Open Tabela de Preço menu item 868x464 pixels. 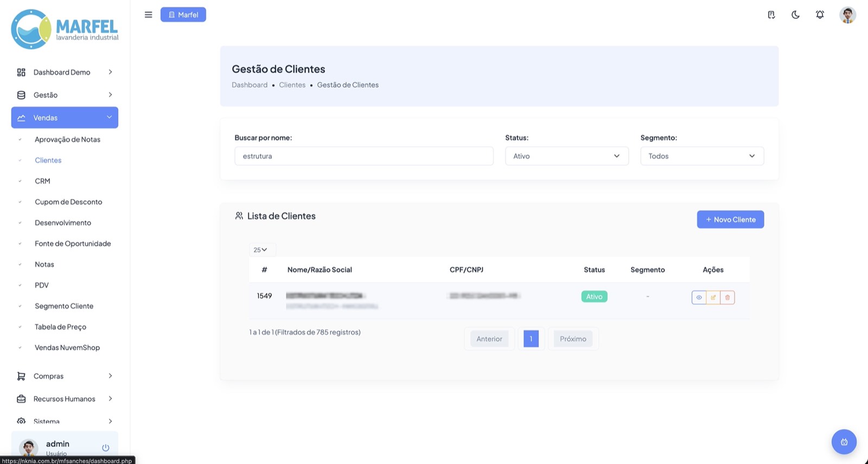click(60, 327)
